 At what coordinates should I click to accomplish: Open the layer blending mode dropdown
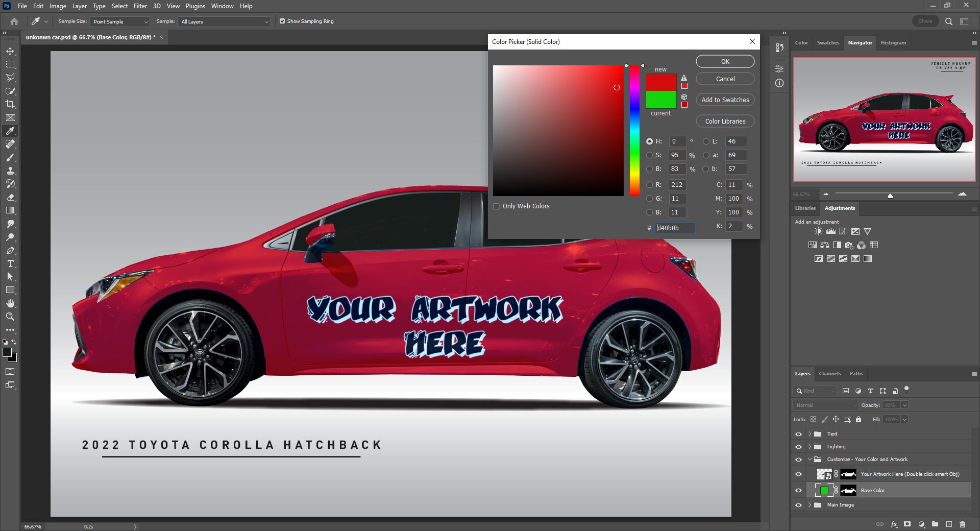tap(825, 405)
